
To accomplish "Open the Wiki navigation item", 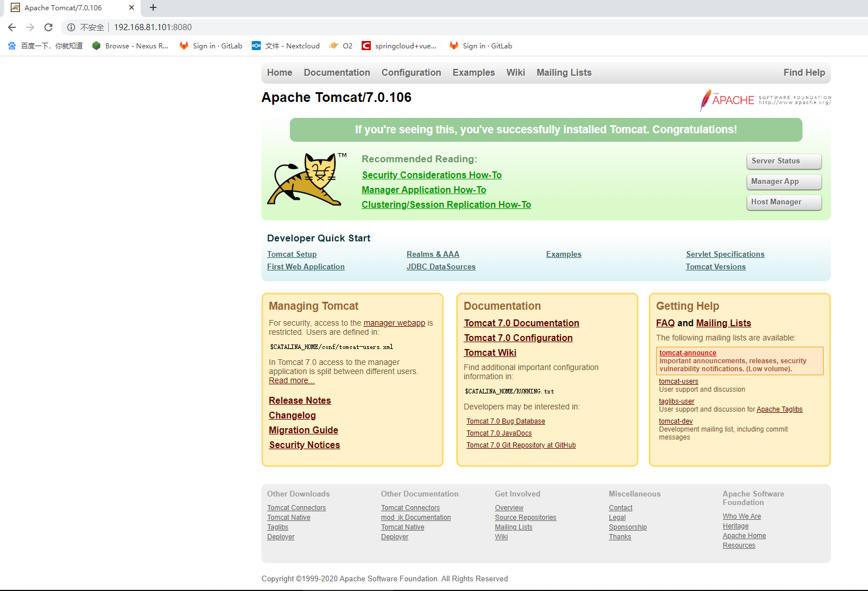I will coord(515,72).
